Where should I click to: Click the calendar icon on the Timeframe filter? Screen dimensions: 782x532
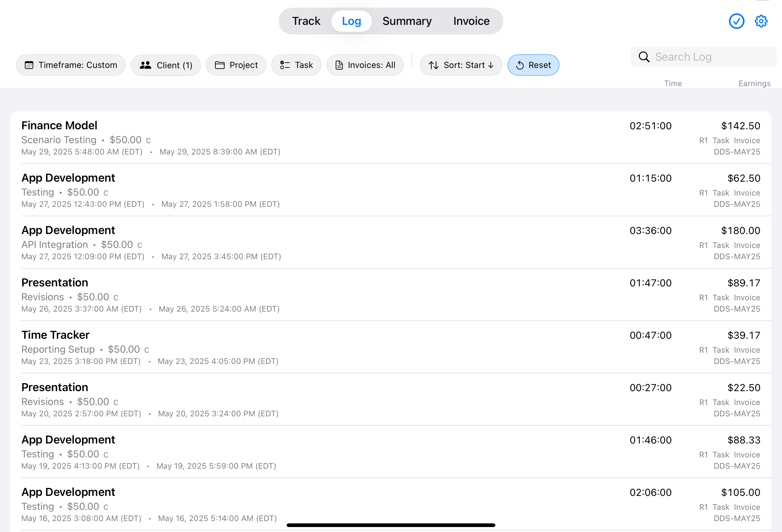[x=29, y=65]
